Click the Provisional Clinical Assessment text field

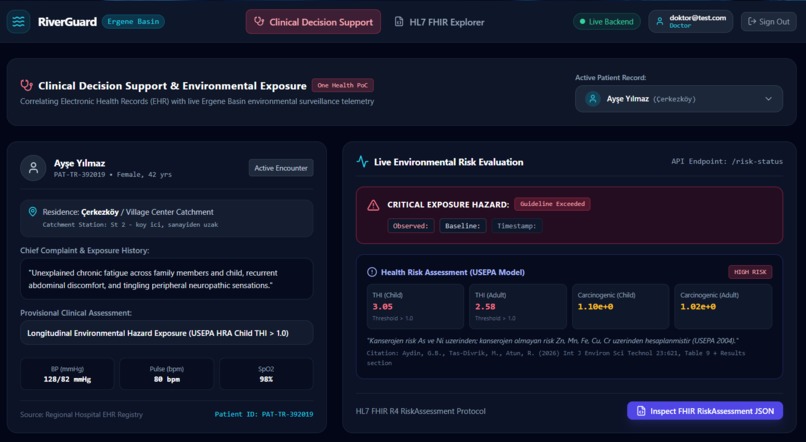[x=167, y=333]
